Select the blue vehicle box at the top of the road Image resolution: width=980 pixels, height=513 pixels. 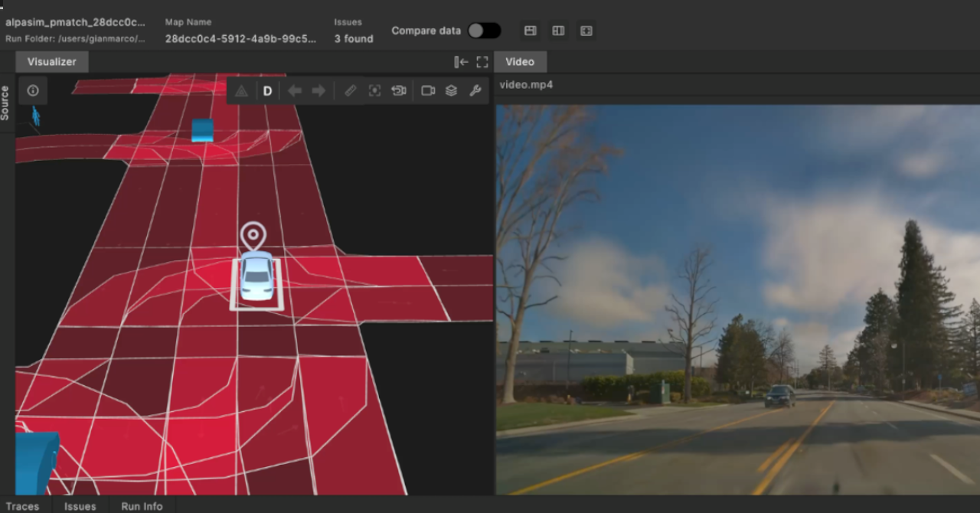coord(202,130)
